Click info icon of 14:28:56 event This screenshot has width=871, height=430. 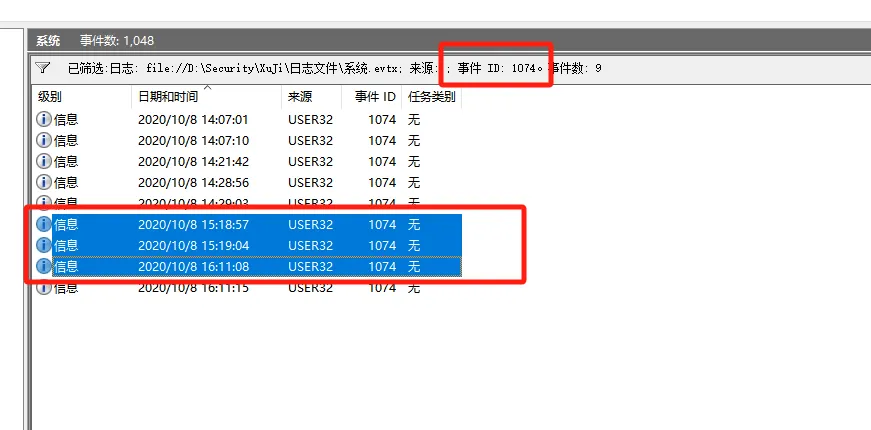(x=43, y=182)
